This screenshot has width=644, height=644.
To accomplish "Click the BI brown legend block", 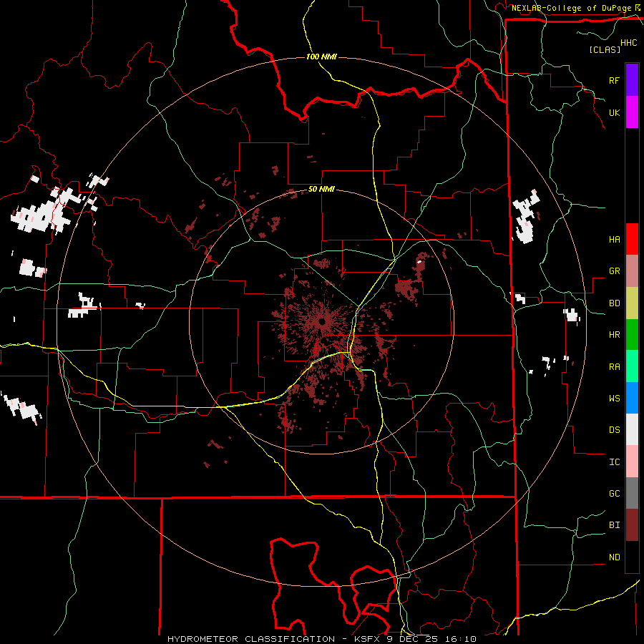I will (x=632, y=525).
